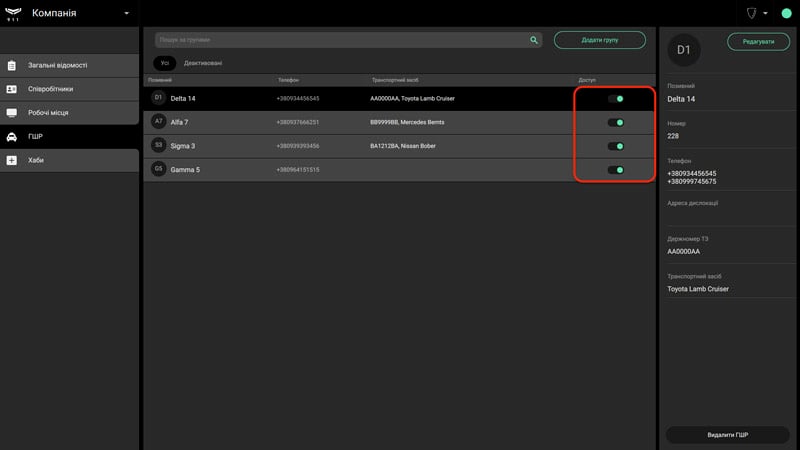Image resolution: width=800 pixels, height=450 pixels.
Task: Toggle access switch for Delta 14
Action: (x=615, y=99)
